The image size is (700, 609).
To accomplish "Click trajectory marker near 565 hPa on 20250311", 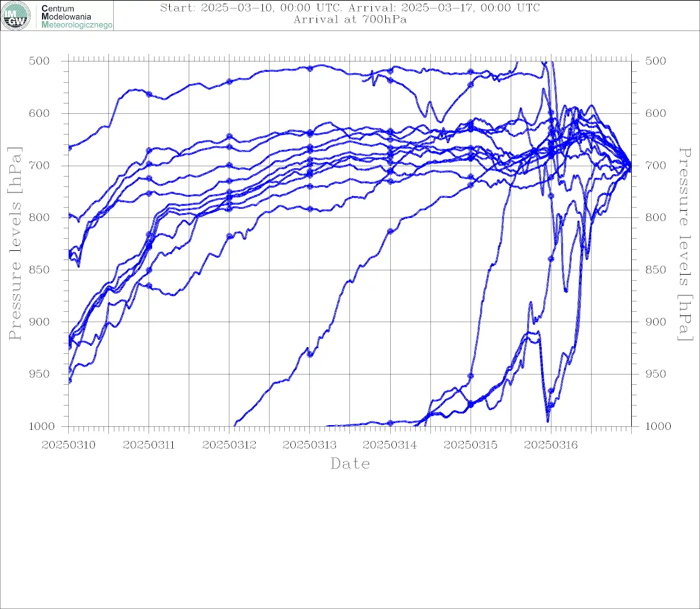I will 149,94.
